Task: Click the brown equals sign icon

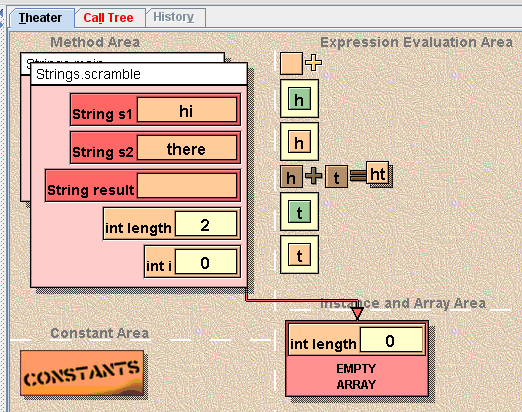Action: click(358, 176)
